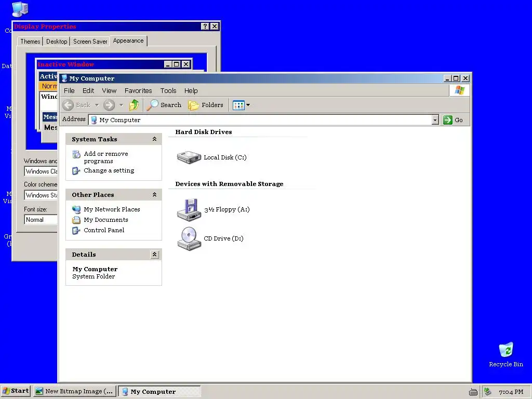The image size is (532, 399).
Task: Switch to Screen Saver tab in Display Properties
Action: [x=90, y=42]
